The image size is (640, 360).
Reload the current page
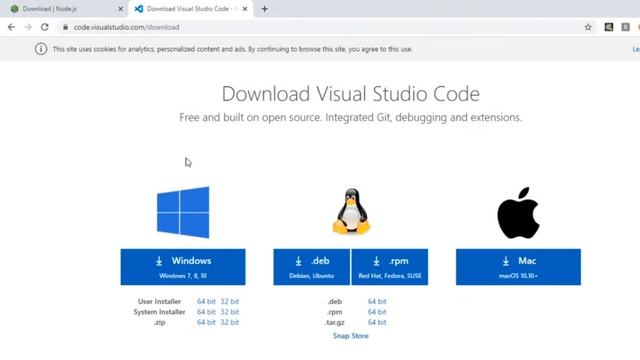pyautogui.click(x=44, y=27)
